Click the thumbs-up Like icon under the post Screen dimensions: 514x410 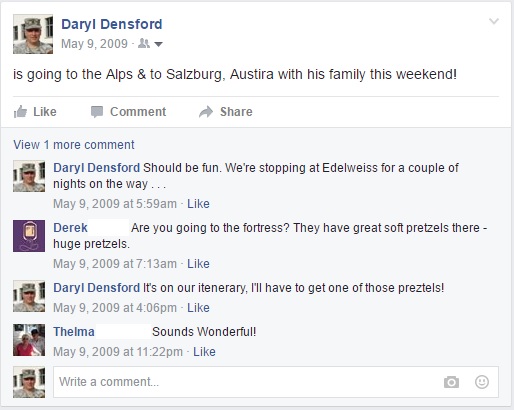point(20,112)
